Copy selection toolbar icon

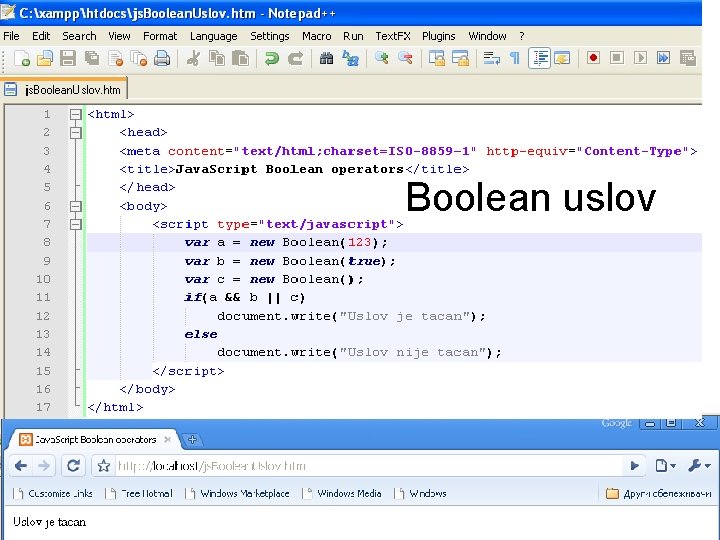click(x=217, y=58)
